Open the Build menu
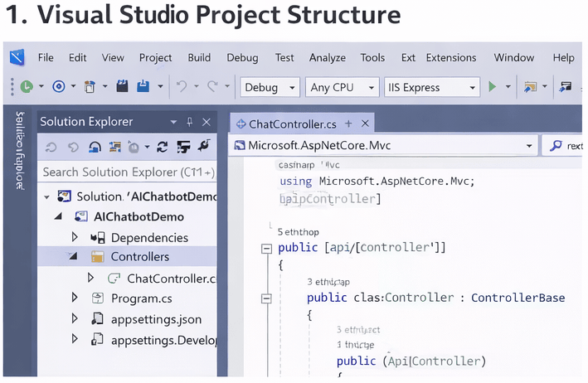This screenshot has height=383, width=588. tap(199, 58)
